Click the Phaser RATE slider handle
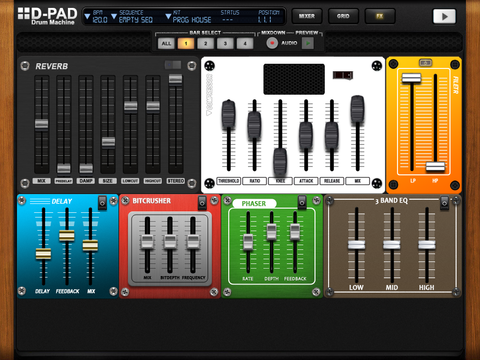480x360 pixels. pos(248,242)
